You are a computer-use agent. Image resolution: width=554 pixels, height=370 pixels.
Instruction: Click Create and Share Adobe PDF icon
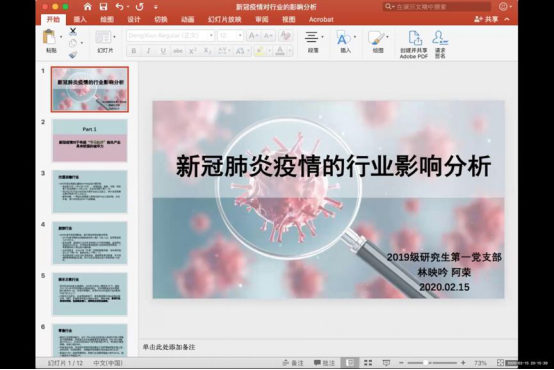click(414, 38)
